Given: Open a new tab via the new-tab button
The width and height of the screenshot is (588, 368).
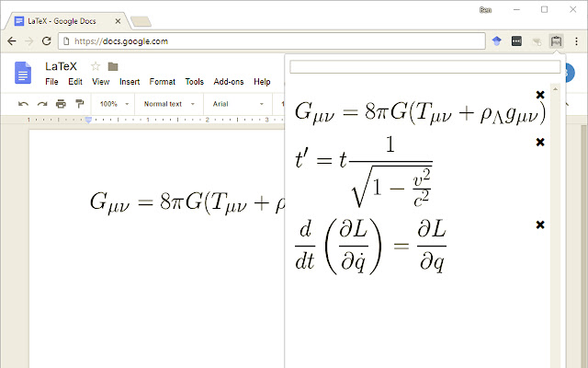Looking at the screenshot, I should point(141,22).
